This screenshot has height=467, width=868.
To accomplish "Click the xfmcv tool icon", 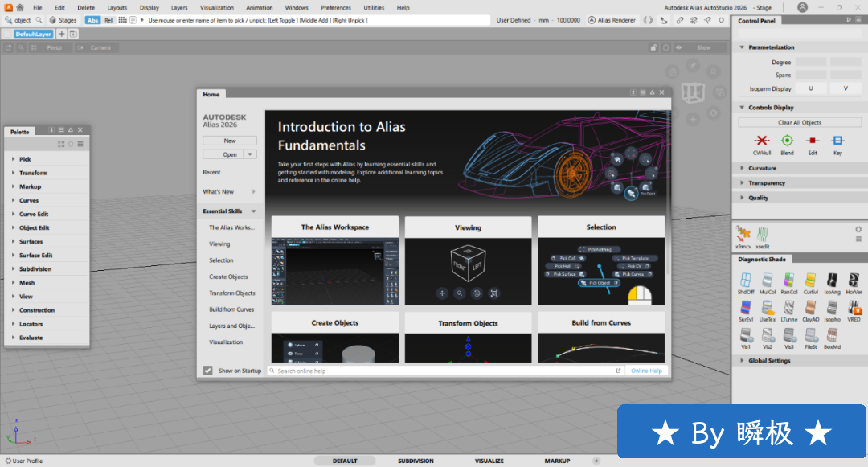I will click(x=745, y=233).
